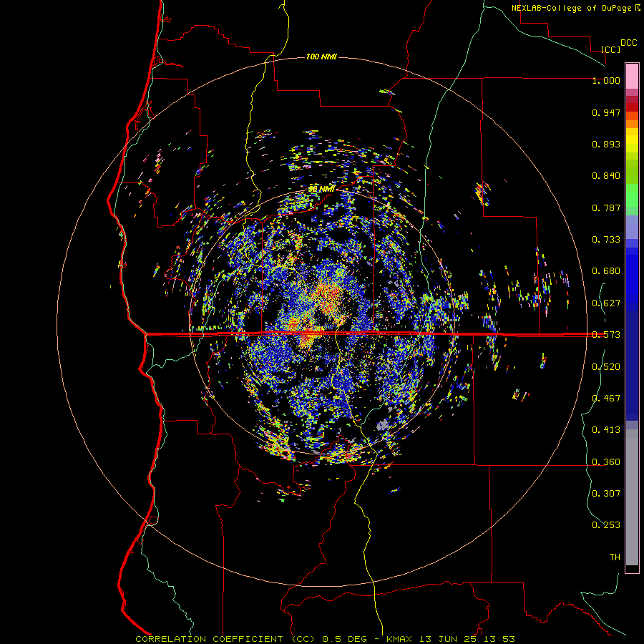Select the 0.787 legend value

coord(606,208)
